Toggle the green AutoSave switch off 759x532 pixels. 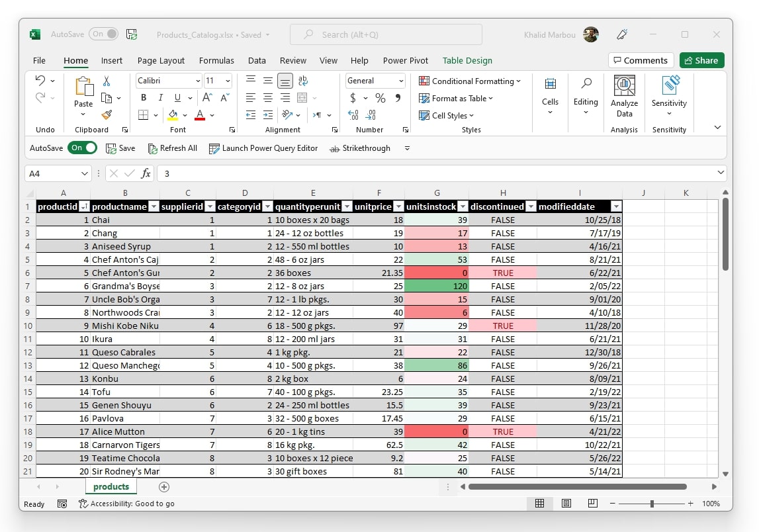(x=82, y=148)
